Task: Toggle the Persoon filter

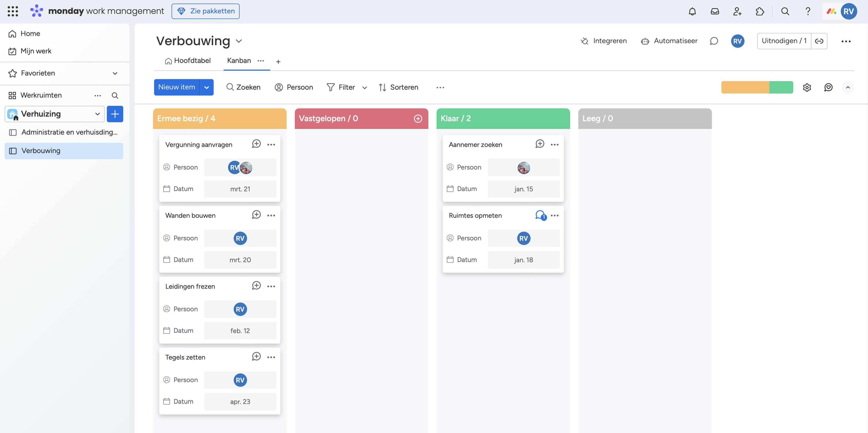Action: pyautogui.click(x=294, y=87)
